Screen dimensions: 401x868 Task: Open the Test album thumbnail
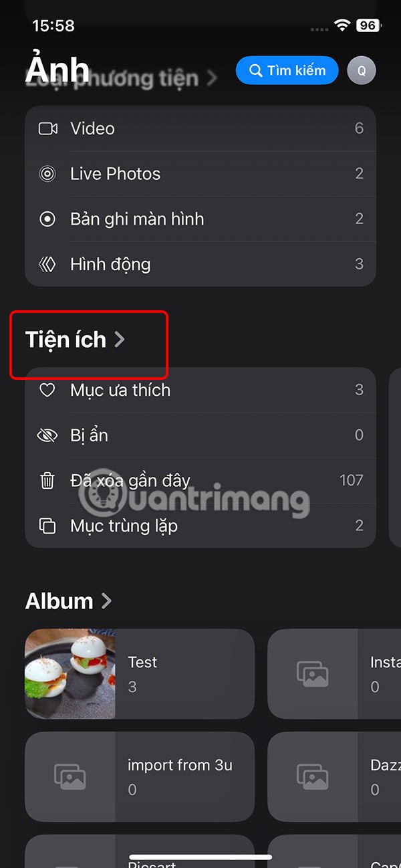point(70,673)
